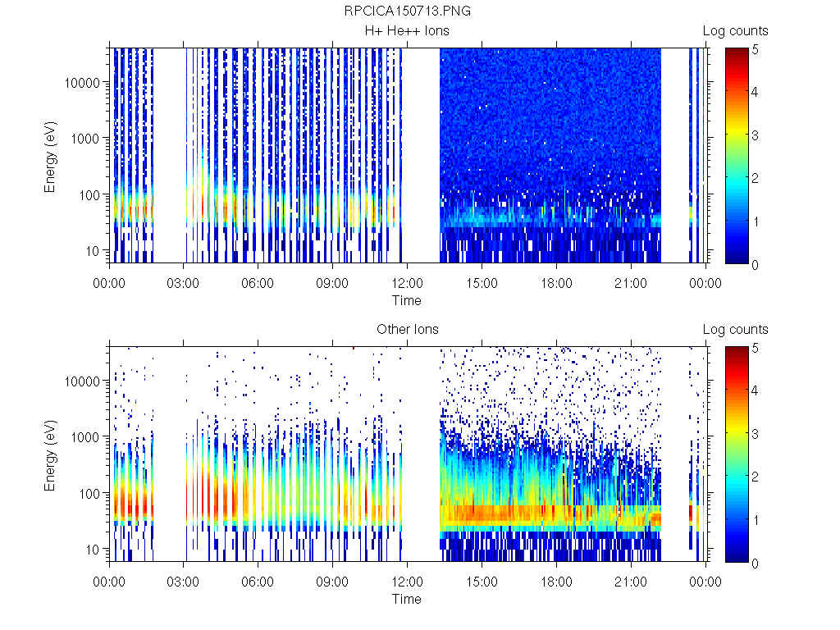Click the upper colorbar gradient strip
The height and width of the screenshot is (630, 840).
737,155
